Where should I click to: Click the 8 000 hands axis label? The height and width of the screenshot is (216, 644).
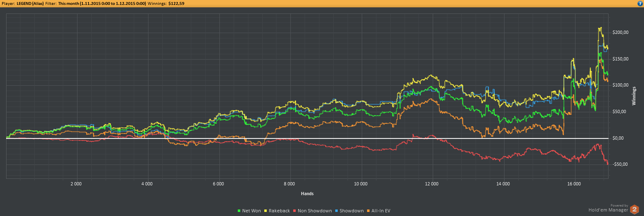tap(290, 184)
